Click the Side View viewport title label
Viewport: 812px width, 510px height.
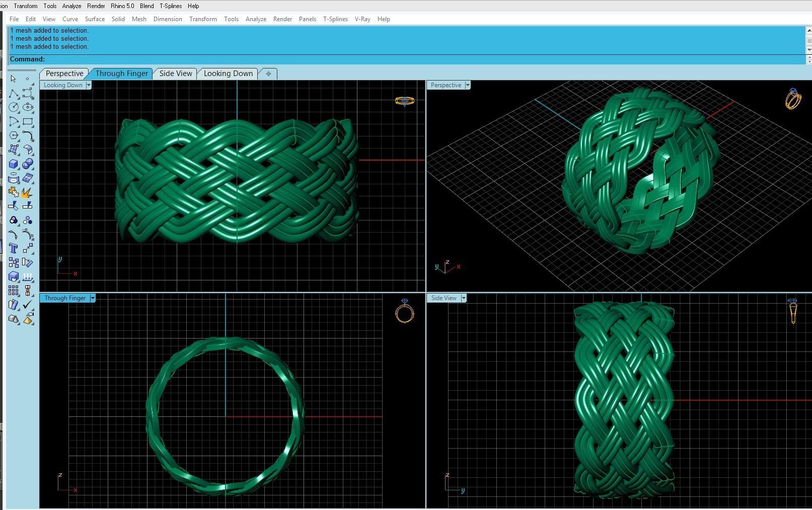click(444, 298)
